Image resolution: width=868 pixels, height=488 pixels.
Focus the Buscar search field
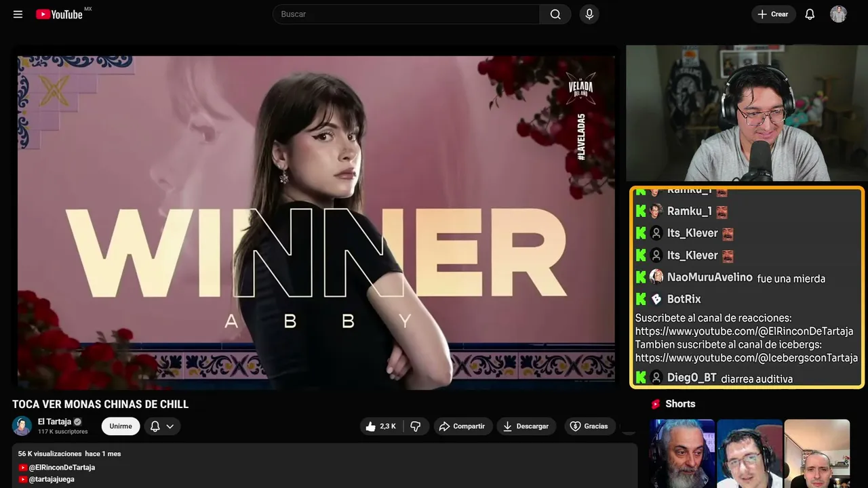pyautogui.click(x=406, y=14)
